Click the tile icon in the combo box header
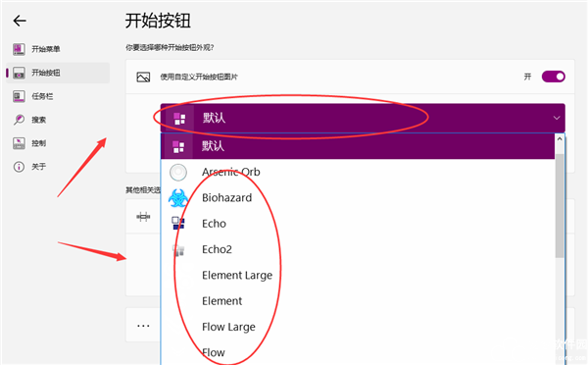Viewport: 588px width, 365px height. click(179, 119)
